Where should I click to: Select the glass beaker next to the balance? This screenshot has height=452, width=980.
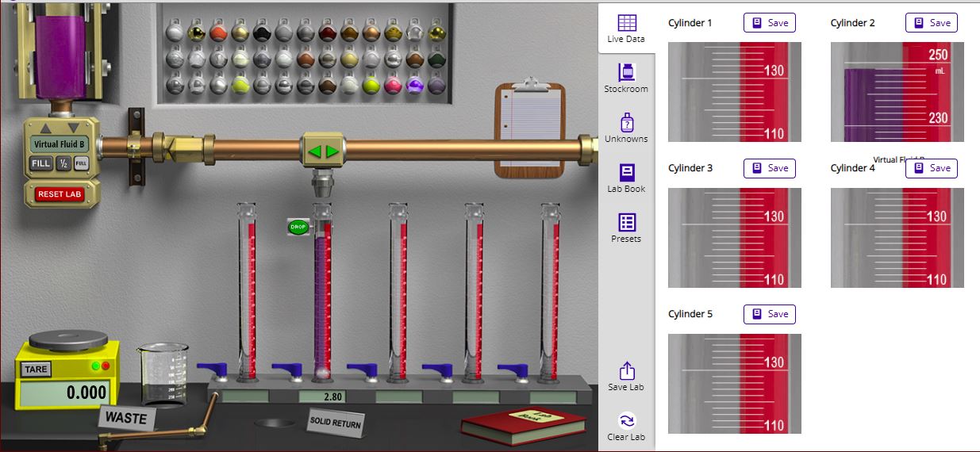tap(163, 373)
